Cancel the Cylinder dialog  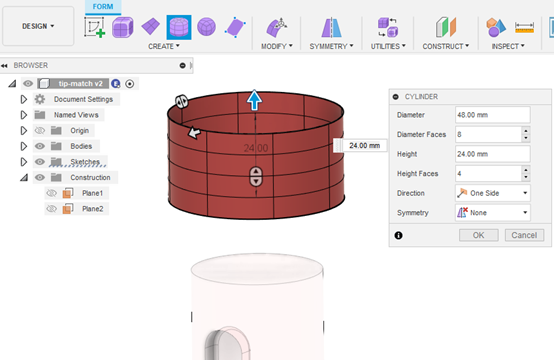pos(524,235)
